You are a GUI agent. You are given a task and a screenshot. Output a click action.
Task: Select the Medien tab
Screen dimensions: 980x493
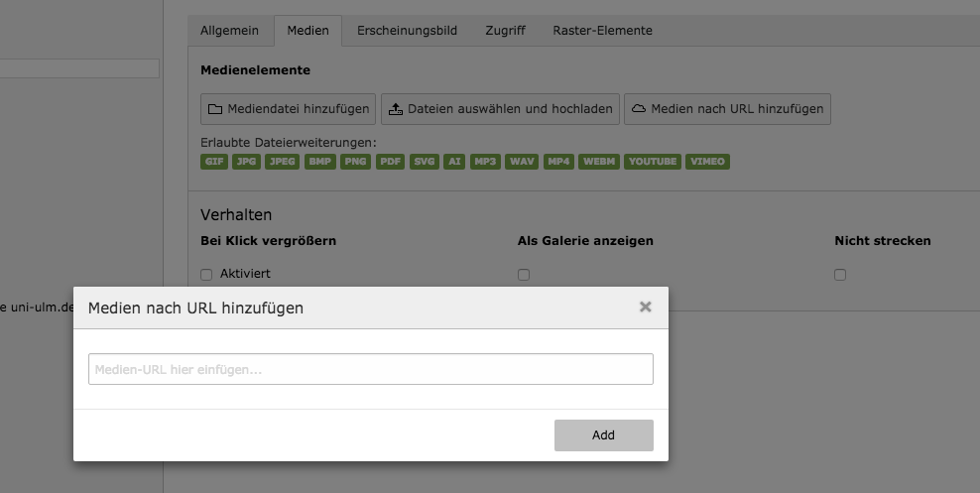pos(308,31)
